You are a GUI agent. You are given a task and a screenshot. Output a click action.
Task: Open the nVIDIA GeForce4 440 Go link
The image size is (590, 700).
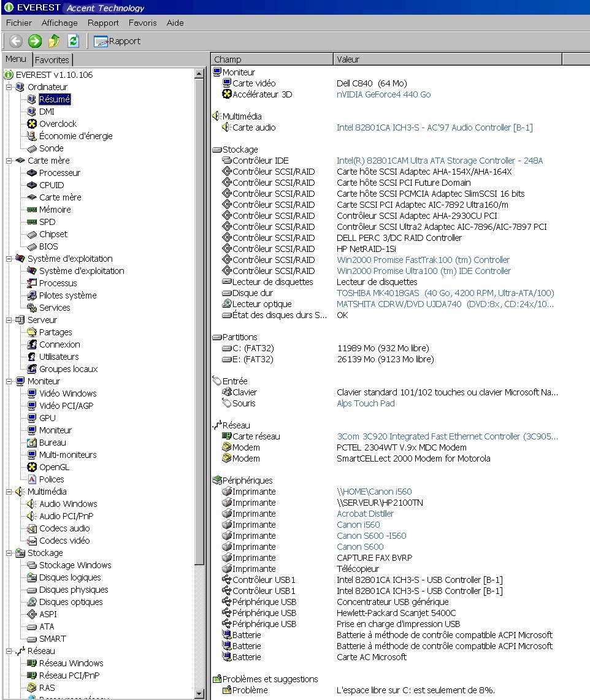(x=384, y=94)
